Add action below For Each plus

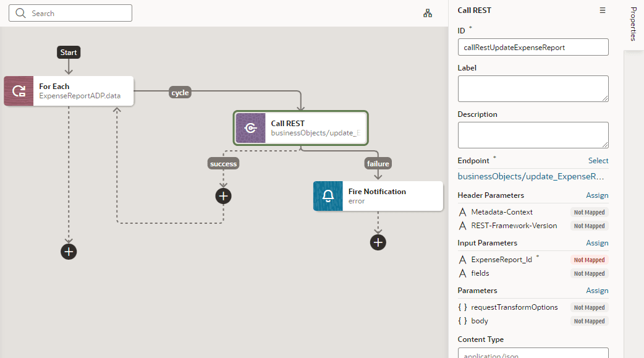(x=69, y=252)
